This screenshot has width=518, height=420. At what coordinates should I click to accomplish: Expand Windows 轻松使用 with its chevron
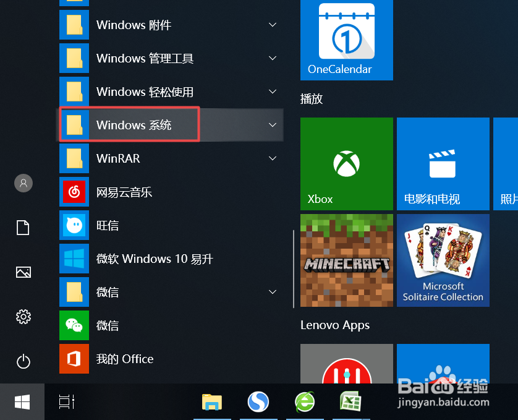(273, 92)
